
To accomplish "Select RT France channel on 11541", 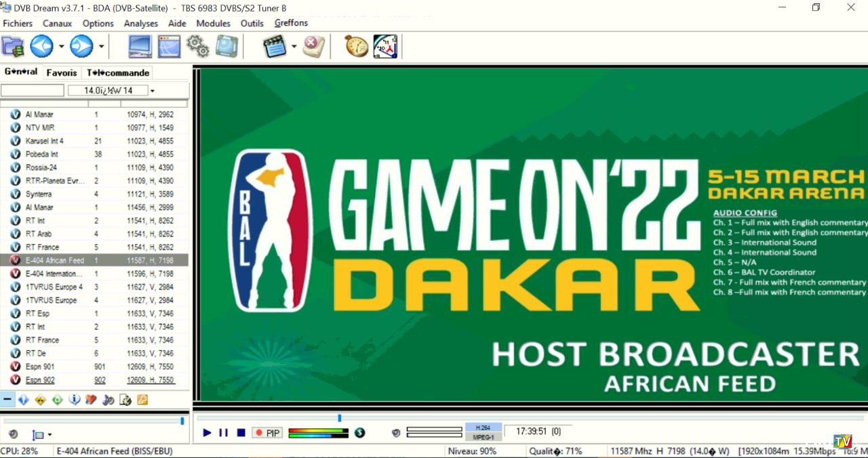I will (42, 247).
